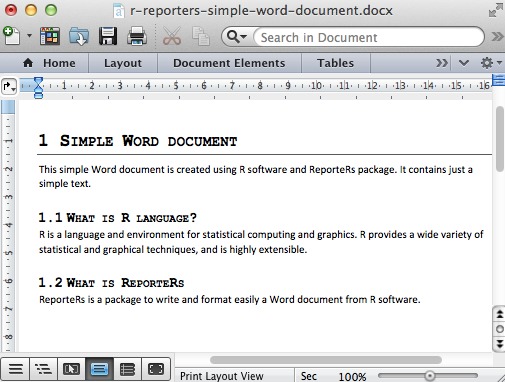Click the Print Layout View status text
The width and height of the screenshot is (505, 382).
coord(222,376)
